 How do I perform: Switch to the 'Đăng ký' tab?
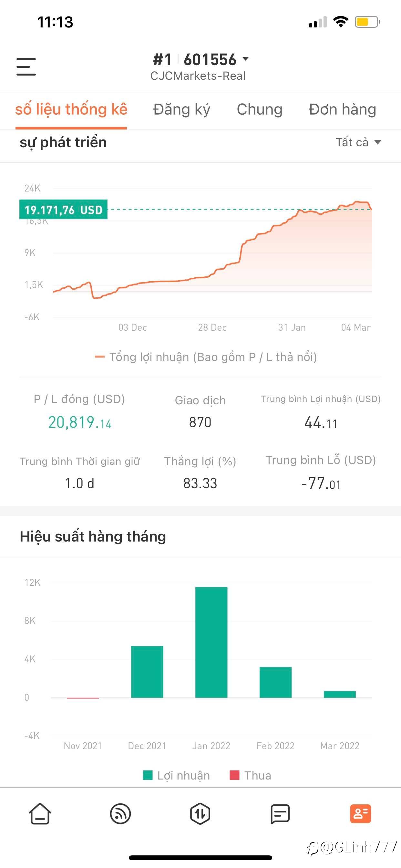(181, 109)
